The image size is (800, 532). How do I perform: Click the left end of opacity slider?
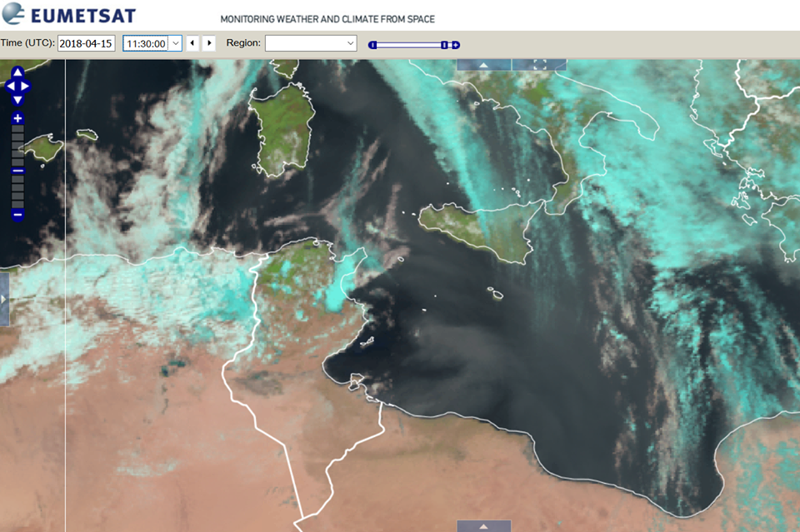[x=372, y=45]
